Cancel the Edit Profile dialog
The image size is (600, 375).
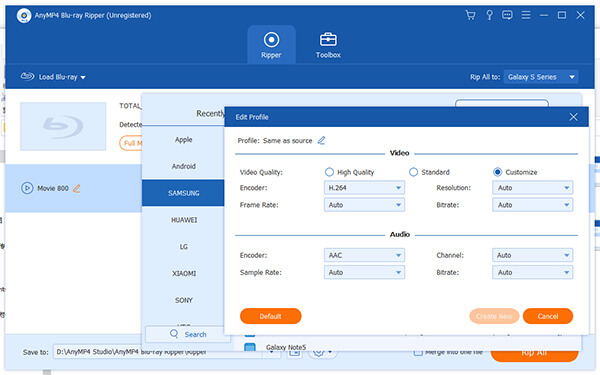coord(548,316)
